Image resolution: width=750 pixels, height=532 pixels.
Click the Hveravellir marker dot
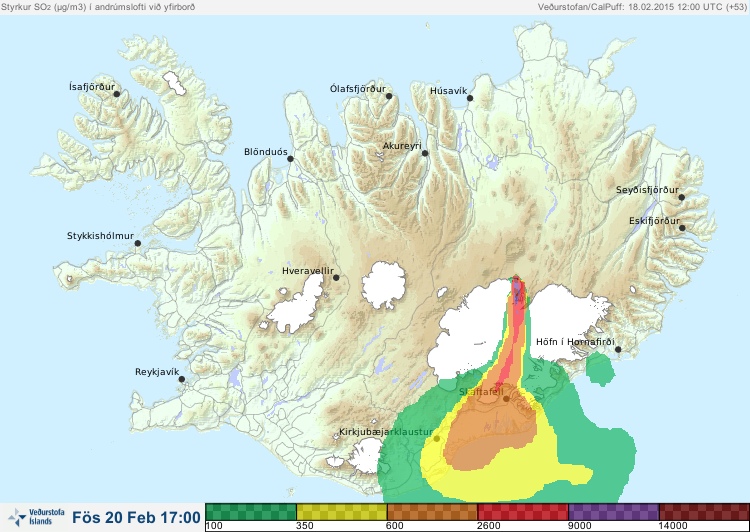[x=336, y=277]
